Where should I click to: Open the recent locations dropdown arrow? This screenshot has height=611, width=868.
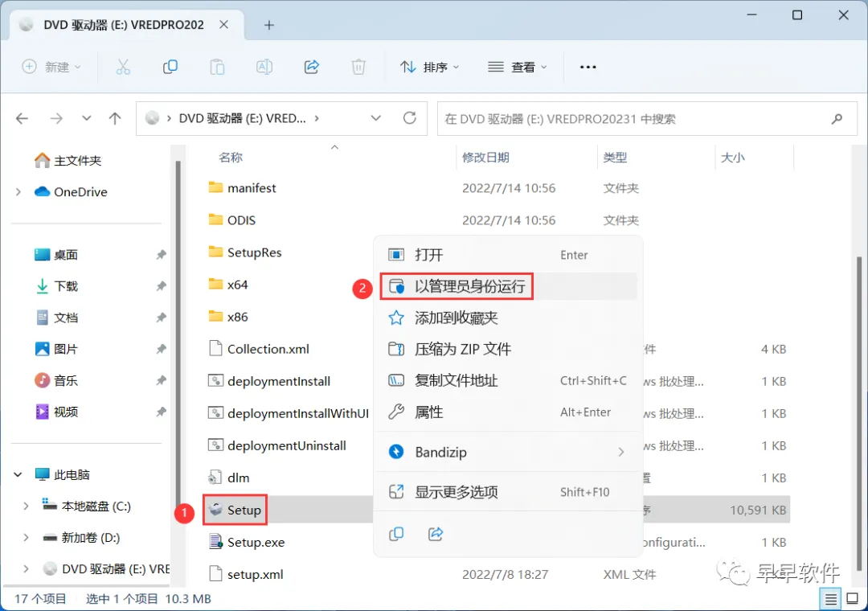[86, 118]
